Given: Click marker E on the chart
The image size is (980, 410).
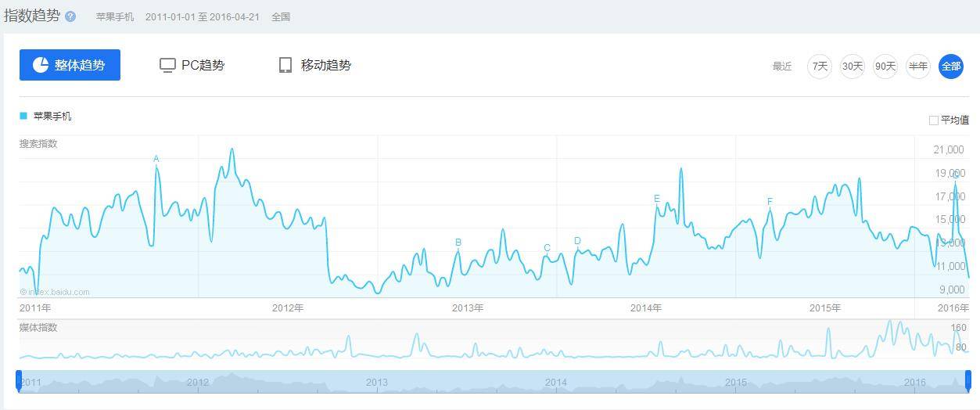Looking at the screenshot, I should point(657,199).
